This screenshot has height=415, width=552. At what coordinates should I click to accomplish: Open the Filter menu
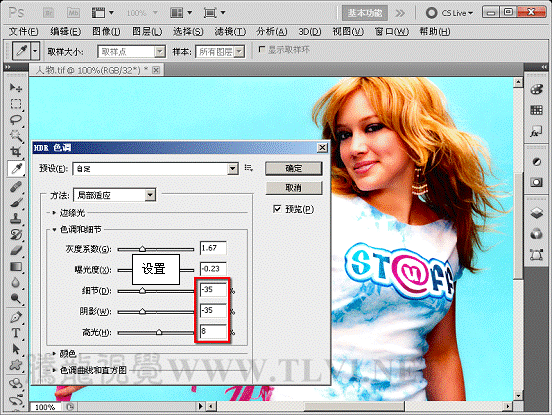[230, 32]
